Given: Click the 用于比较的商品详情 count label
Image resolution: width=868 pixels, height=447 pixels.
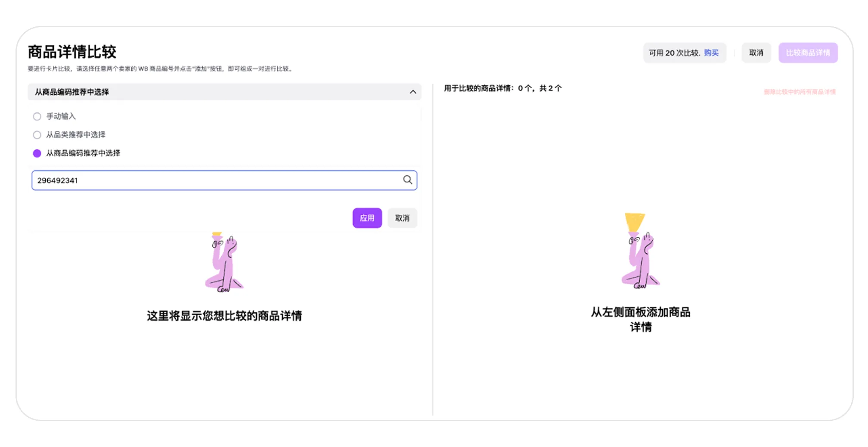Looking at the screenshot, I should (x=502, y=88).
